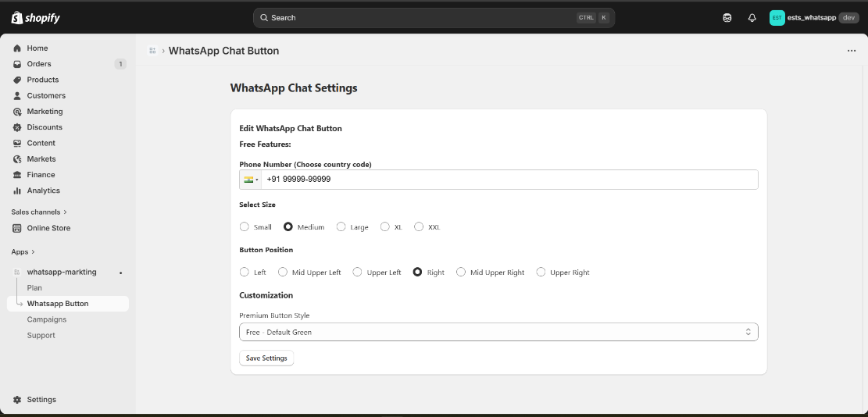Click the top Search bar
Screen dimensions: 868x417
tap(434, 17)
